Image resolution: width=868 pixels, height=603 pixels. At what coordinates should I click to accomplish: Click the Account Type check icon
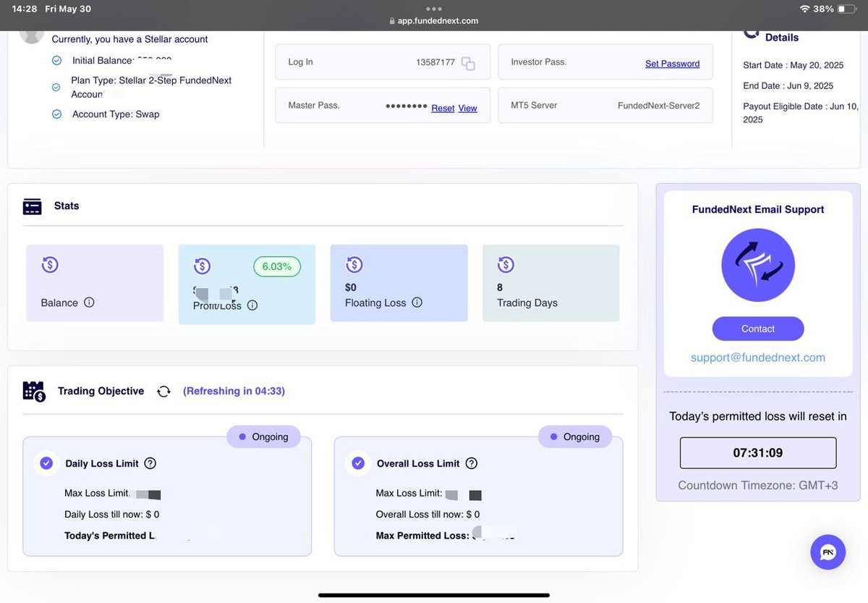(x=56, y=114)
